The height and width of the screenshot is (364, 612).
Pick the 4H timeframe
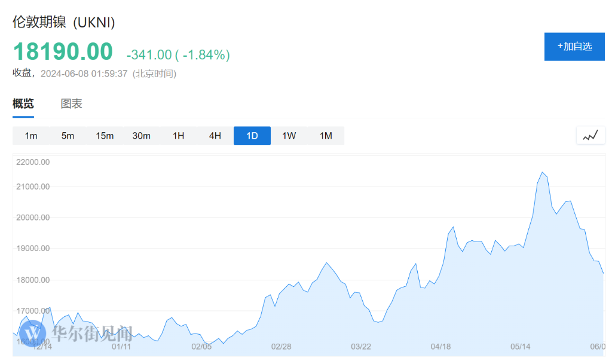pos(215,136)
